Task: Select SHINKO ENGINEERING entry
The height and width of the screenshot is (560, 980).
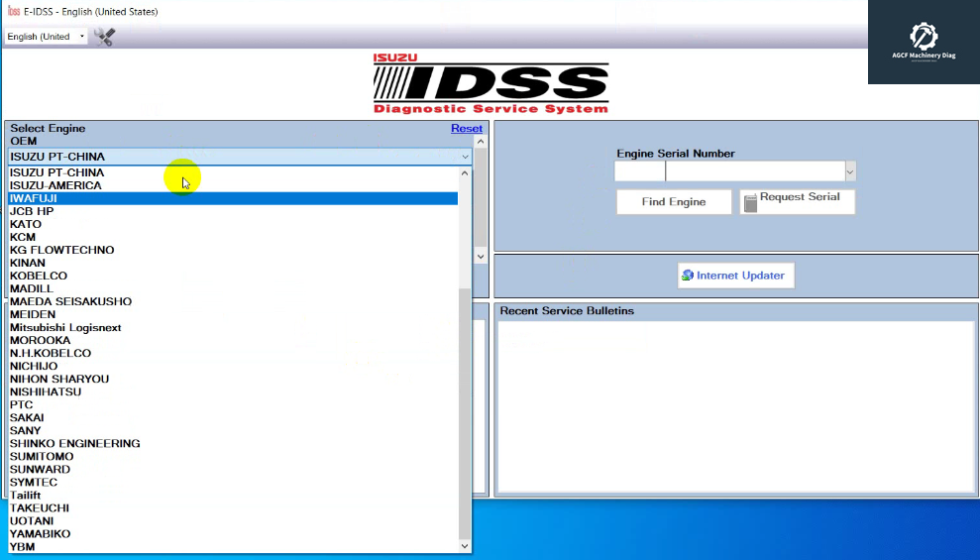Action: [x=233, y=444]
